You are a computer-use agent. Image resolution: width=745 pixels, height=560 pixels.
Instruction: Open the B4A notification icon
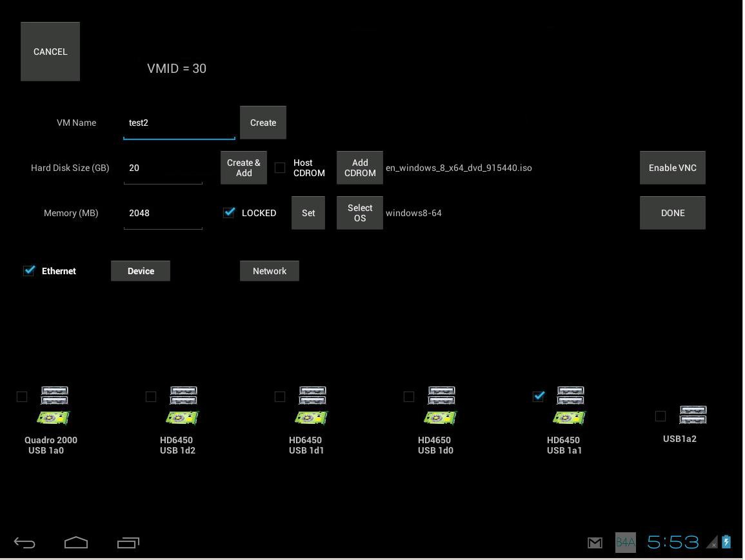tap(625, 543)
